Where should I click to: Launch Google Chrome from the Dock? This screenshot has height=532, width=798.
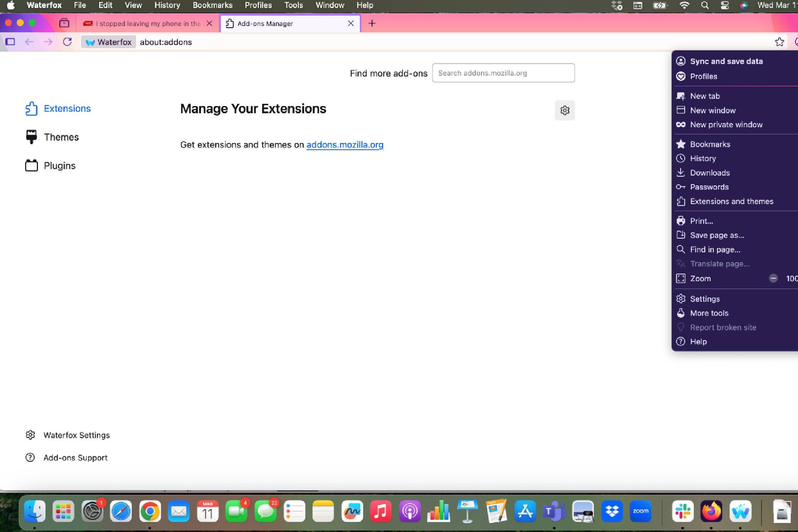(x=150, y=511)
